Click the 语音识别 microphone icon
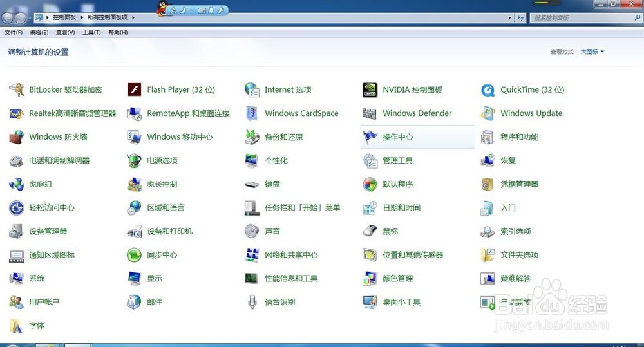644x347 pixels. [x=252, y=302]
